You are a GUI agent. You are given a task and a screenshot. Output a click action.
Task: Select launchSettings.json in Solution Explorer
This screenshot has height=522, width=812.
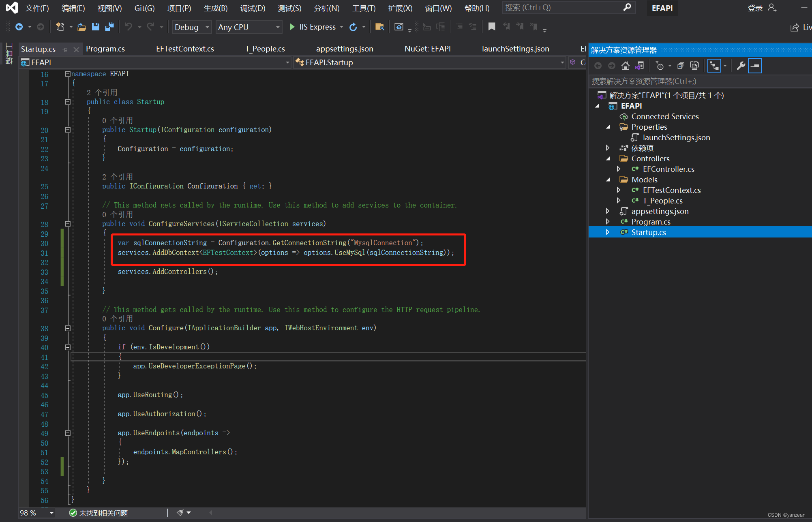(676, 137)
